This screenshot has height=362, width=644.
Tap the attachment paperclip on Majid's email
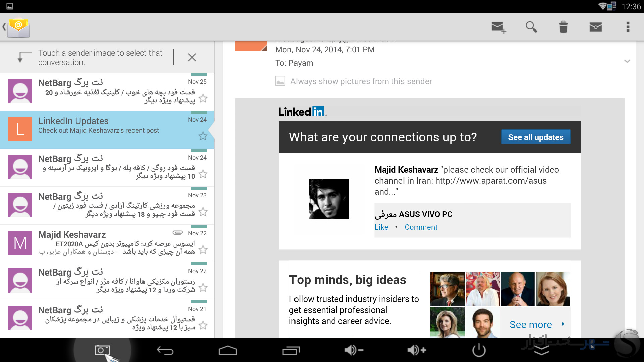[177, 233]
